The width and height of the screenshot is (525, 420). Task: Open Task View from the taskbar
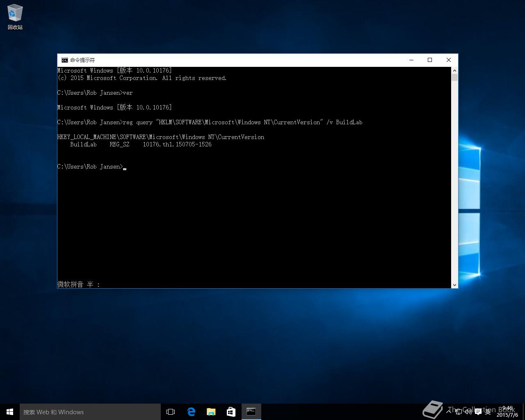pos(171,412)
